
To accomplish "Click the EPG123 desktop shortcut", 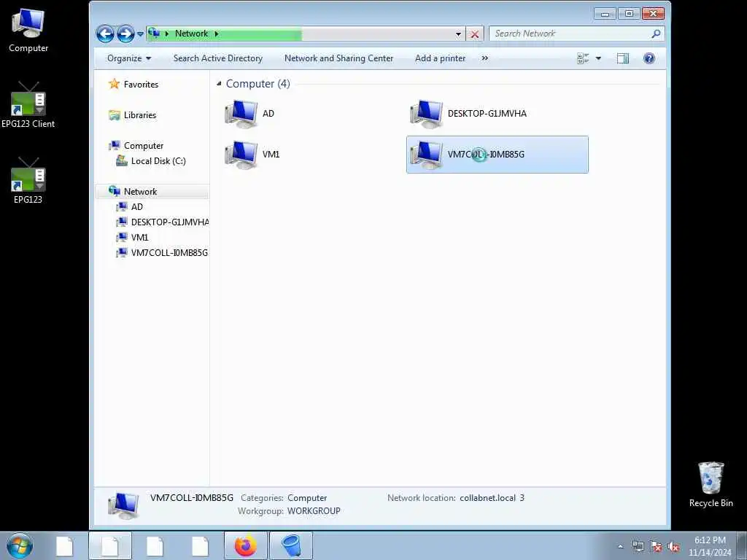I will (28, 181).
